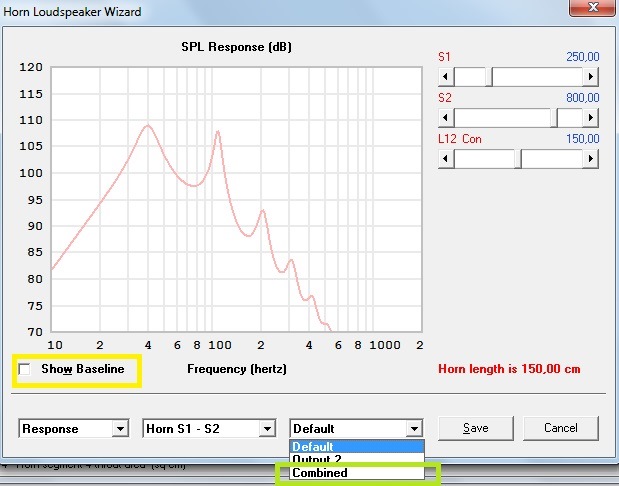Click the Horn length is 150,00 cm text
Viewport: 619px width, 486px height.
click(509, 369)
